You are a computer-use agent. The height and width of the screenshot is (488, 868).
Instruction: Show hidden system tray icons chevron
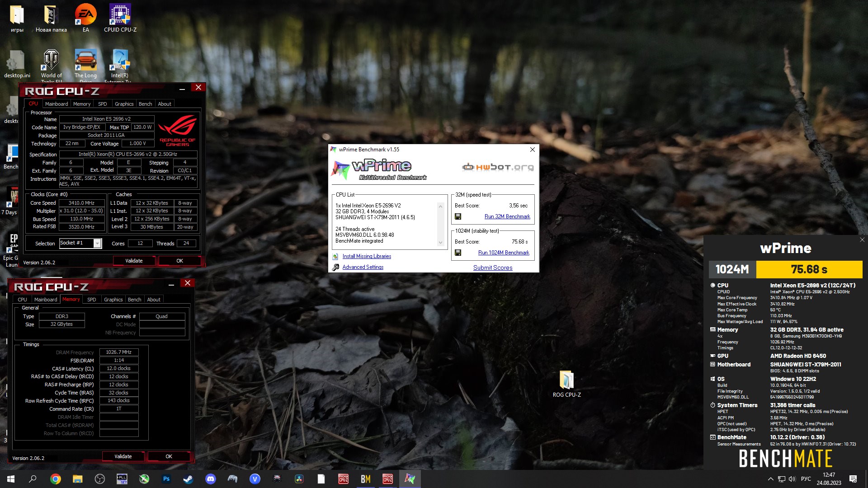770,479
